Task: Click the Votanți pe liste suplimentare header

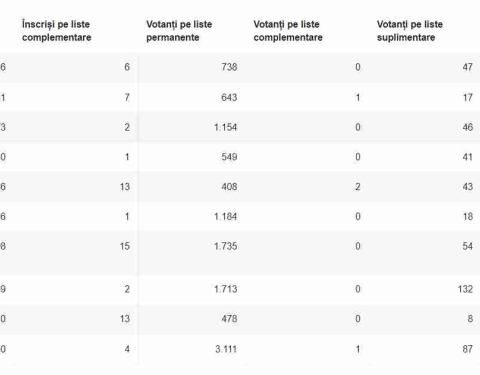Action: (410, 31)
